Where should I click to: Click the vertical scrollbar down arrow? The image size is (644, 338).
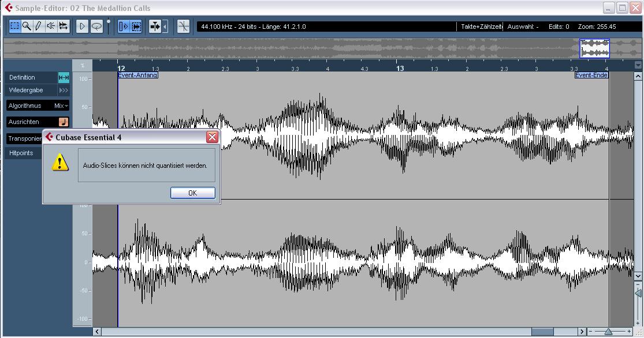coord(638,276)
